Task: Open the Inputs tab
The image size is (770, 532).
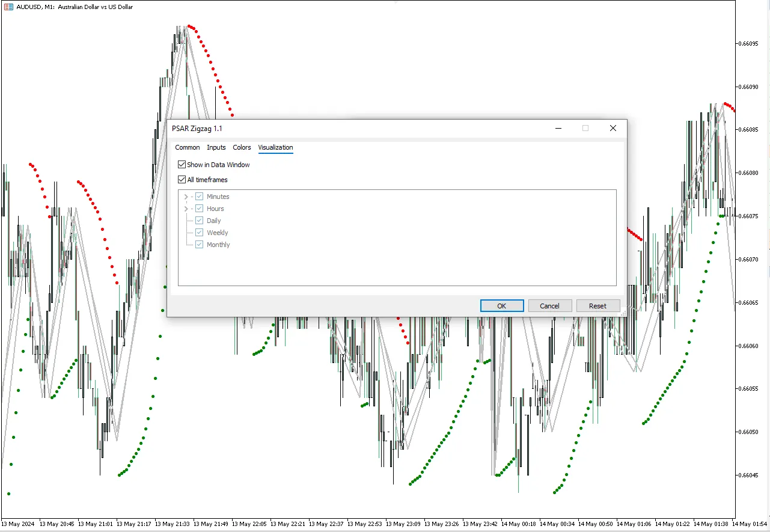Action: pos(216,147)
